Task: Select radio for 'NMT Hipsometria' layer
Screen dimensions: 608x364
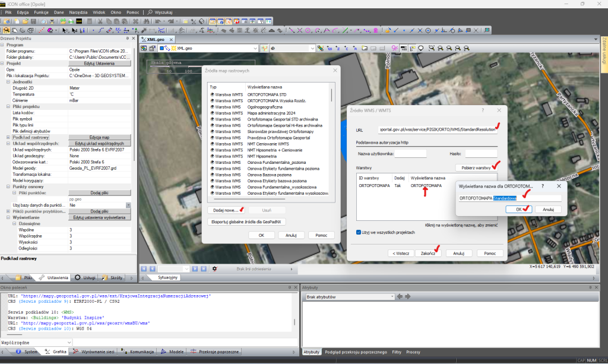Action: (x=212, y=156)
